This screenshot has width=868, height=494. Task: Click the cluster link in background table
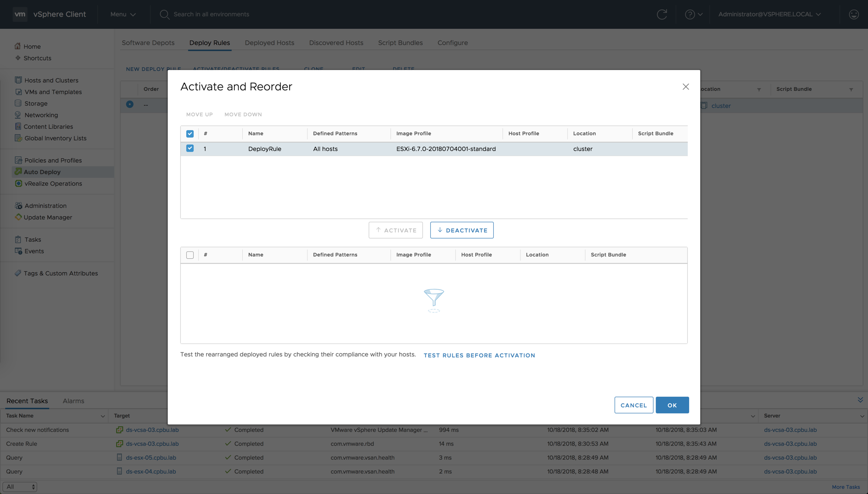coord(721,106)
